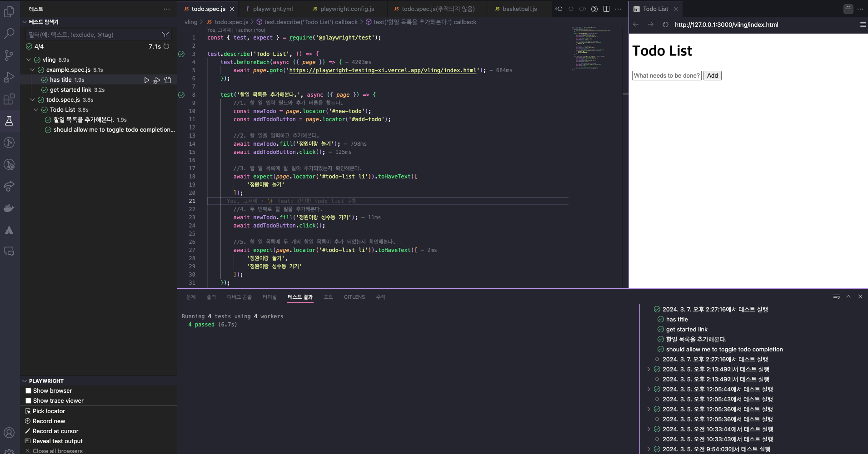Run the 'has title' test with play icon
This screenshot has width=868, height=454.
click(146, 80)
